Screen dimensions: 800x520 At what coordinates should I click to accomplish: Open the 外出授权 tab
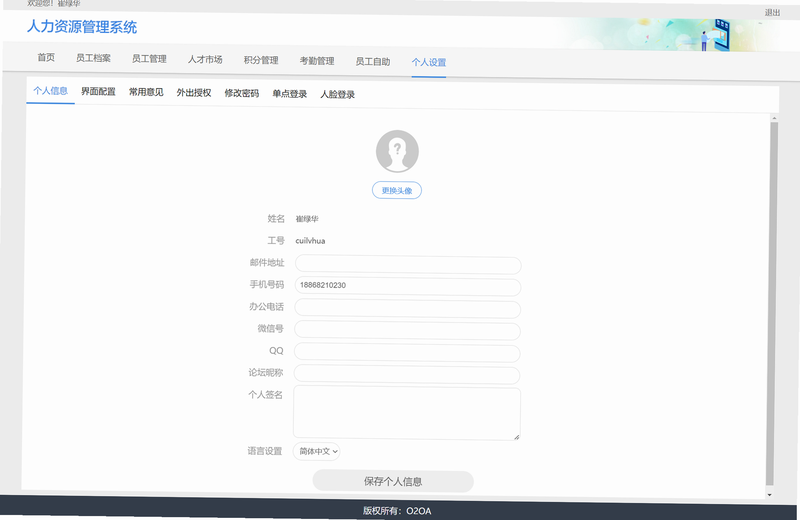194,93
